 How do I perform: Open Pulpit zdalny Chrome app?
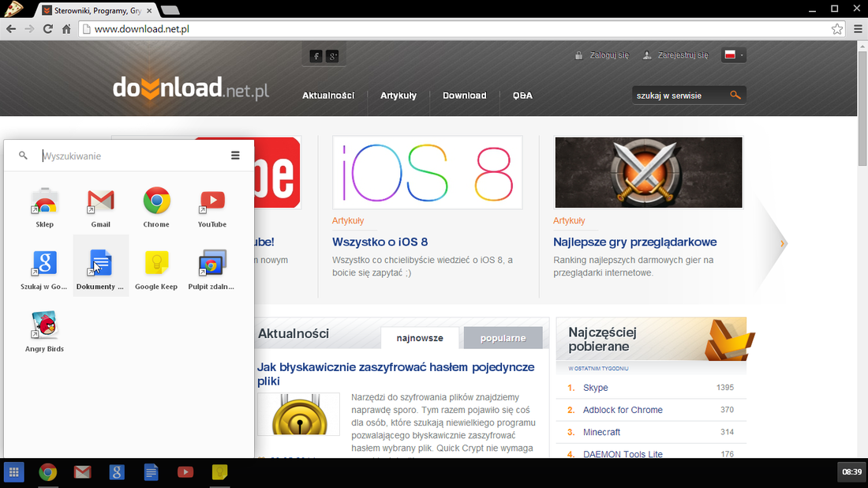click(x=211, y=270)
